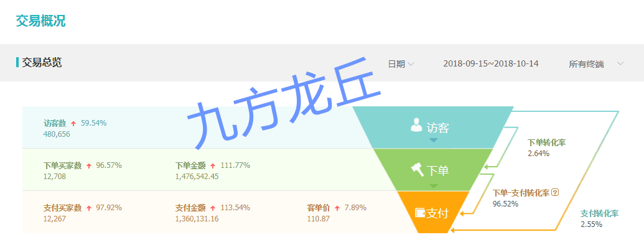This screenshot has width=644, height=250.
Task: Click the visitor person icon in funnel
Action: click(x=416, y=125)
